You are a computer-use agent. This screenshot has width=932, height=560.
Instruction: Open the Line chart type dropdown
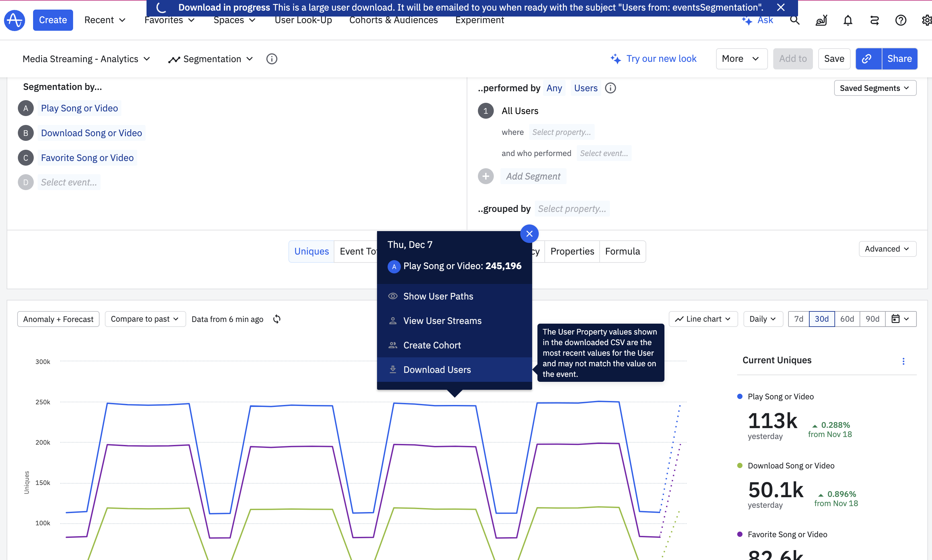click(703, 319)
